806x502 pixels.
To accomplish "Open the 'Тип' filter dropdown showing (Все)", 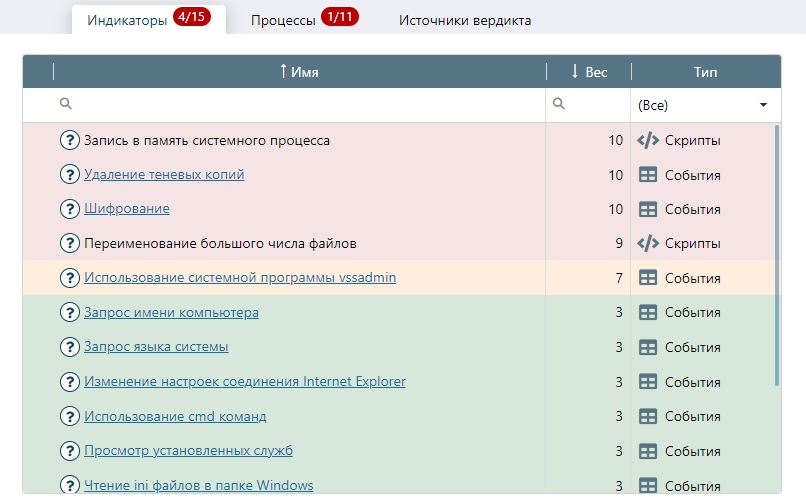I will pos(704,105).
